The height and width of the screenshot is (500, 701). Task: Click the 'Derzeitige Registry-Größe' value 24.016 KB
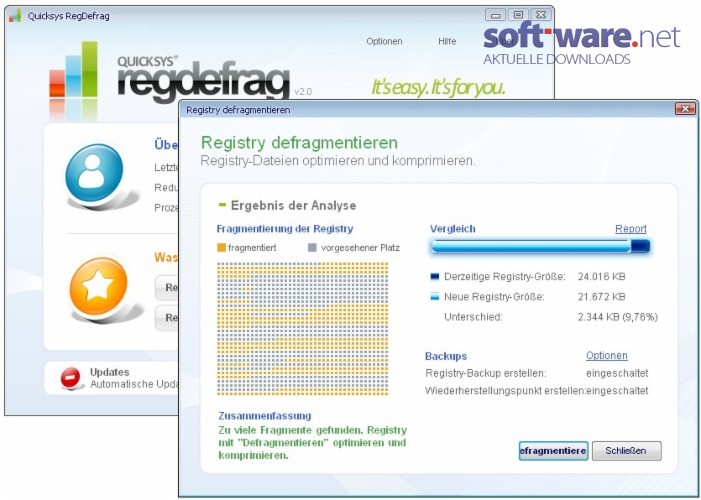tap(601, 276)
